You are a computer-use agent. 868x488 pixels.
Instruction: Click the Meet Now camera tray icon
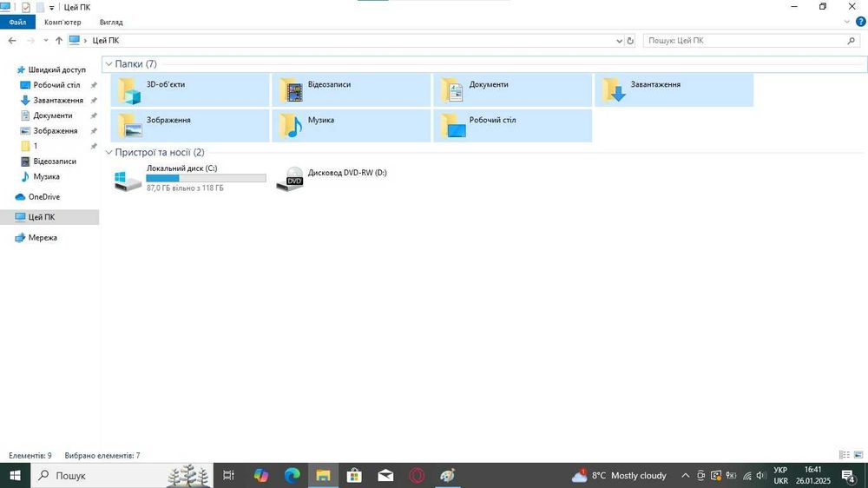click(700, 475)
